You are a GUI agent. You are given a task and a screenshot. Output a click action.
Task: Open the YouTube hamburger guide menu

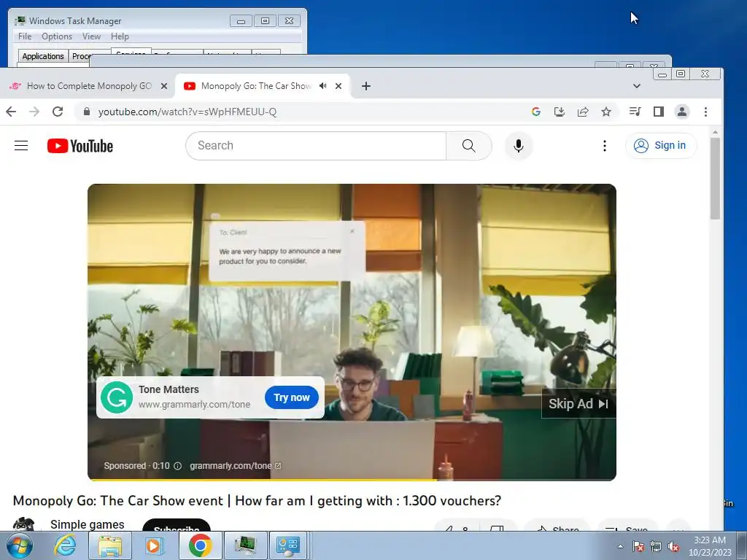21,146
